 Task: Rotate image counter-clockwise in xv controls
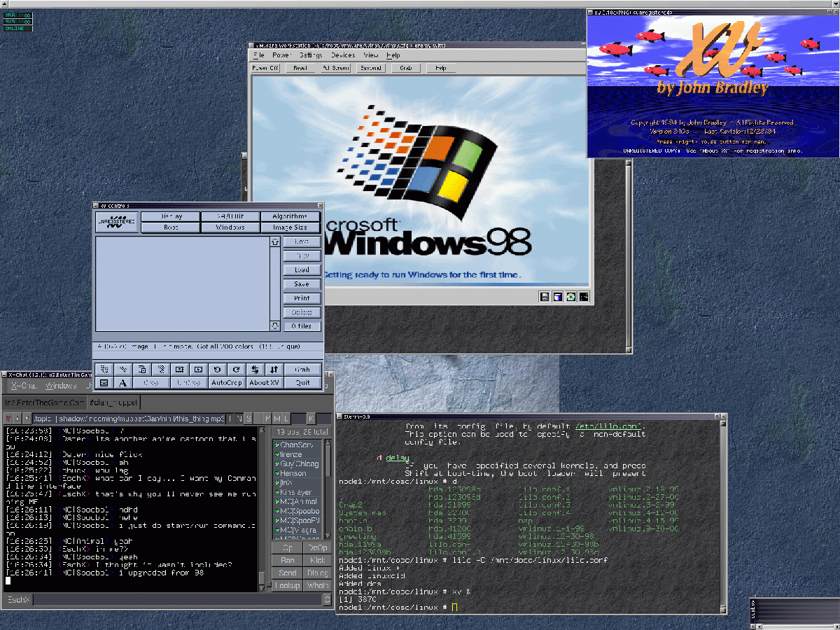[217, 369]
